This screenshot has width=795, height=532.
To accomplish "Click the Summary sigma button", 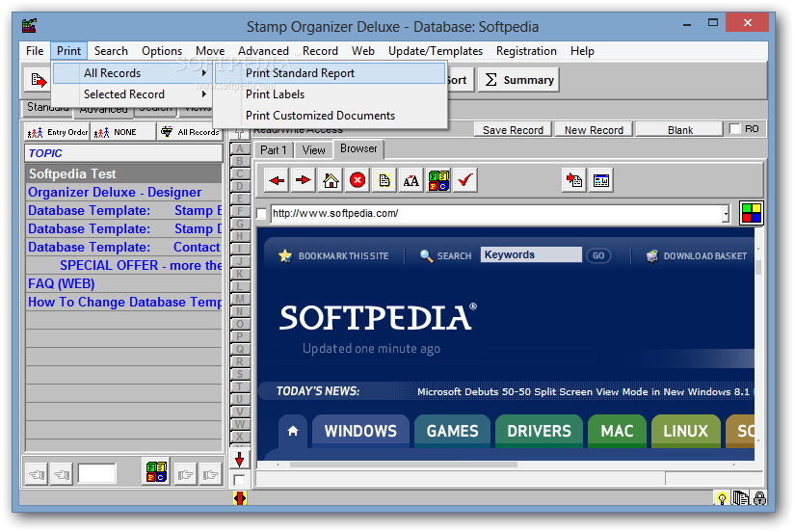I will coord(518,80).
